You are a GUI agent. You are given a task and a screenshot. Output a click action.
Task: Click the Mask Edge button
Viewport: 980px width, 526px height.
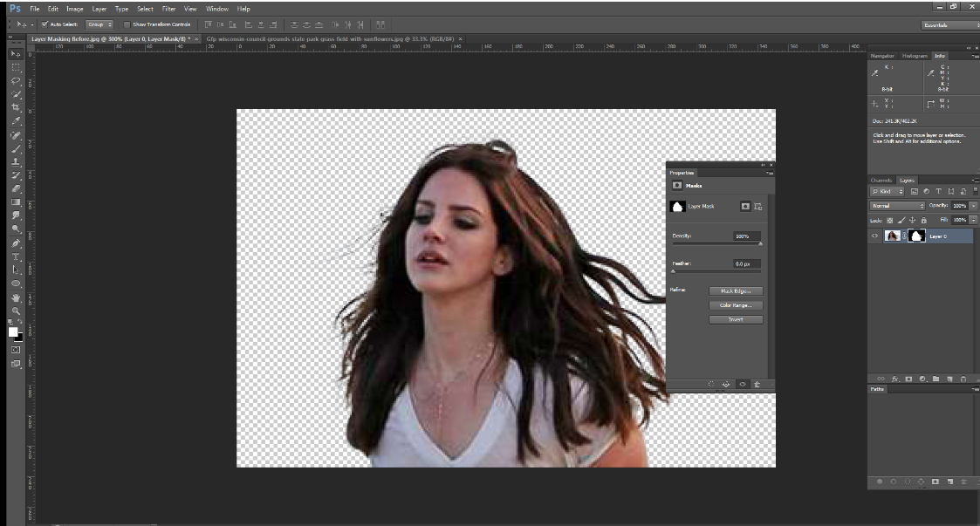736,290
